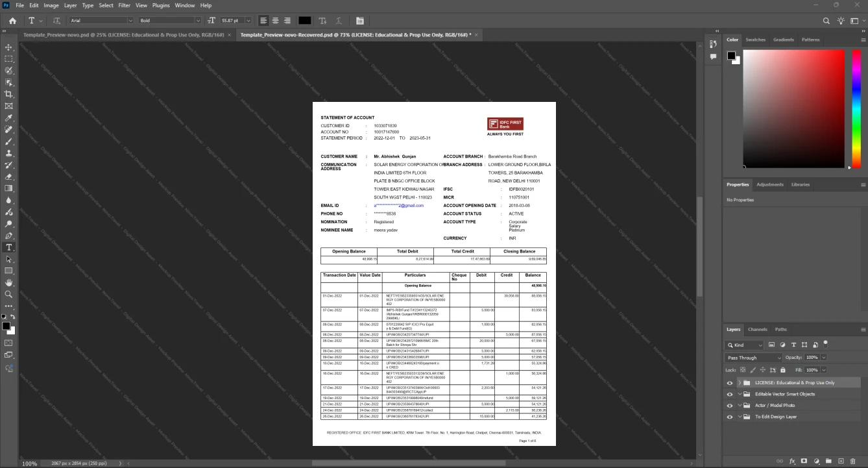This screenshot has width=868, height=468.
Task: Click the black text color swatch
Action: (304, 21)
